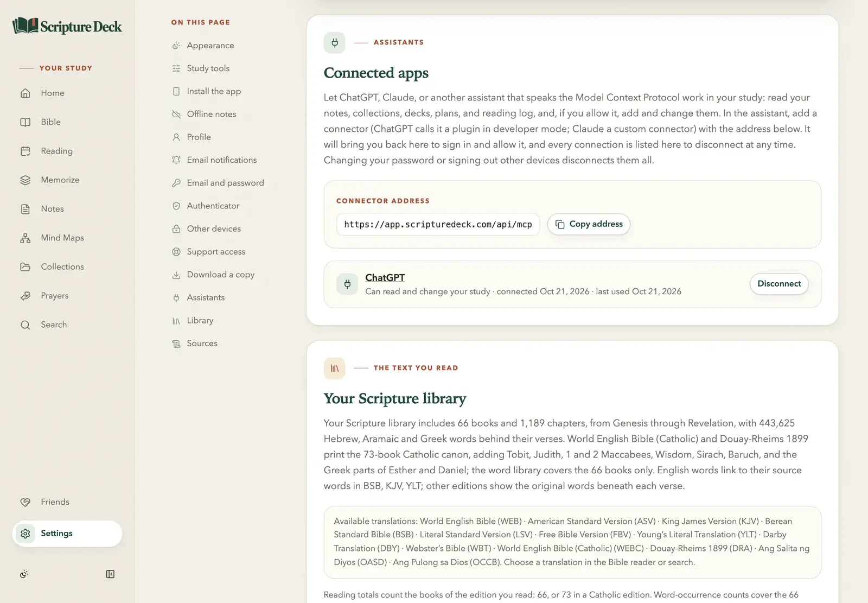Viewport: 868px width, 603px height.
Task: Open the Memorize decks icon
Action: [25, 180]
